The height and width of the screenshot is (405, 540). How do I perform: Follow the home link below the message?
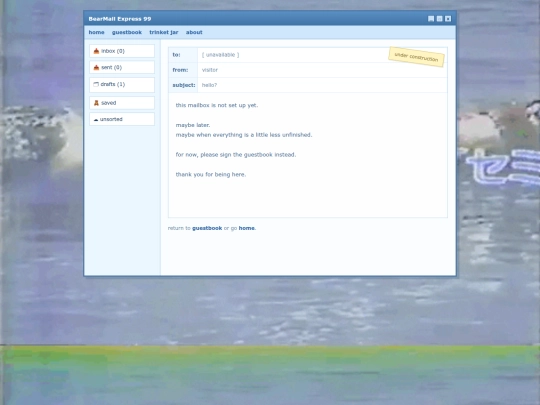(247, 228)
